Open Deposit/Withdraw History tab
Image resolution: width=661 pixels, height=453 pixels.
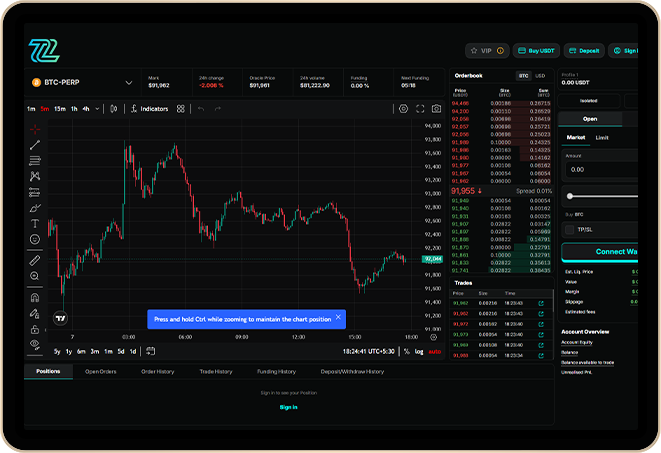pyautogui.click(x=352, y=372)
